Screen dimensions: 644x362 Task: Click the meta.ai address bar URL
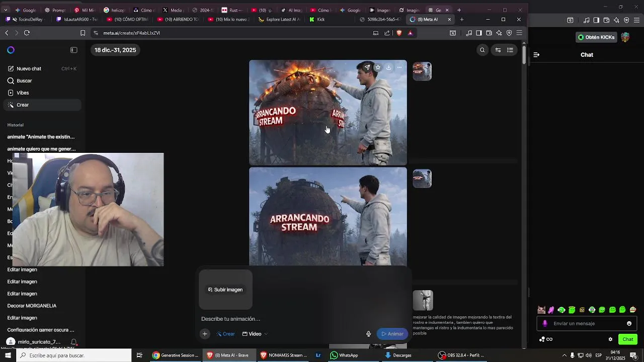(x=132, y=33)
